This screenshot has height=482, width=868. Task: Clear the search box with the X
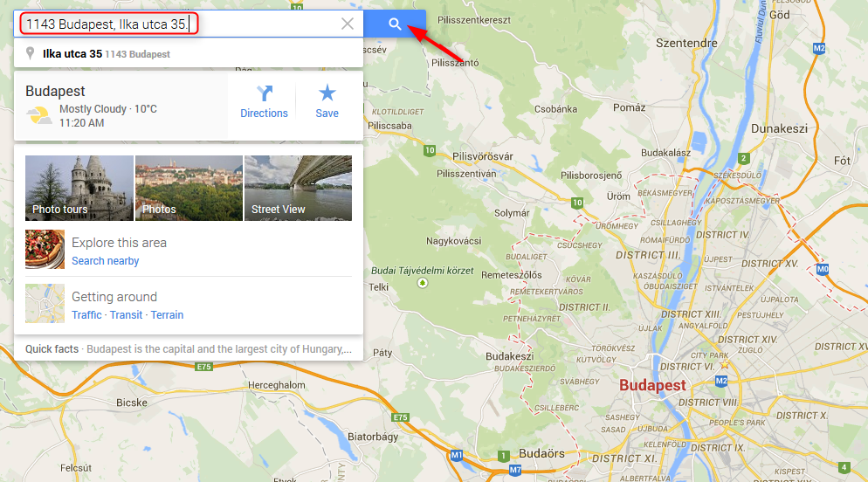point(347,24)
